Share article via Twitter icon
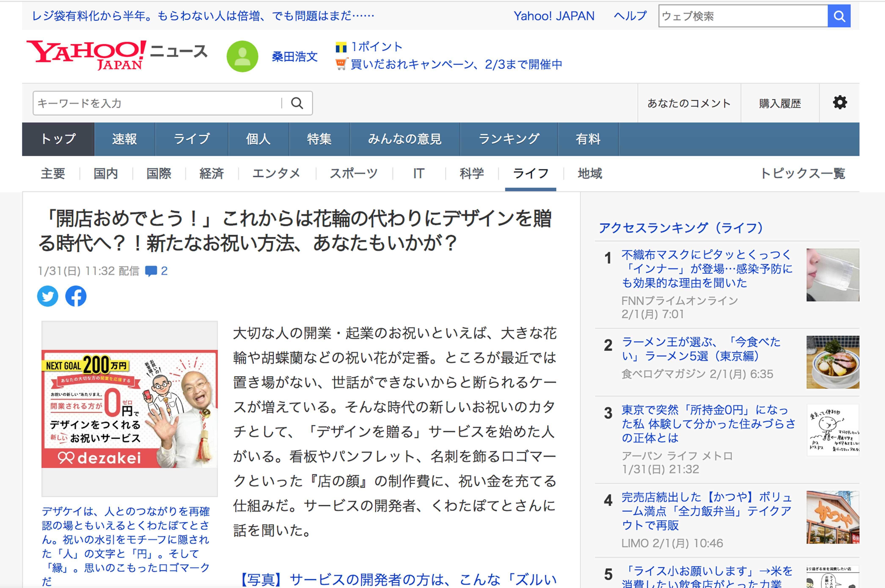Viewport: 885px width, 588px height. [x=48, y=296]
